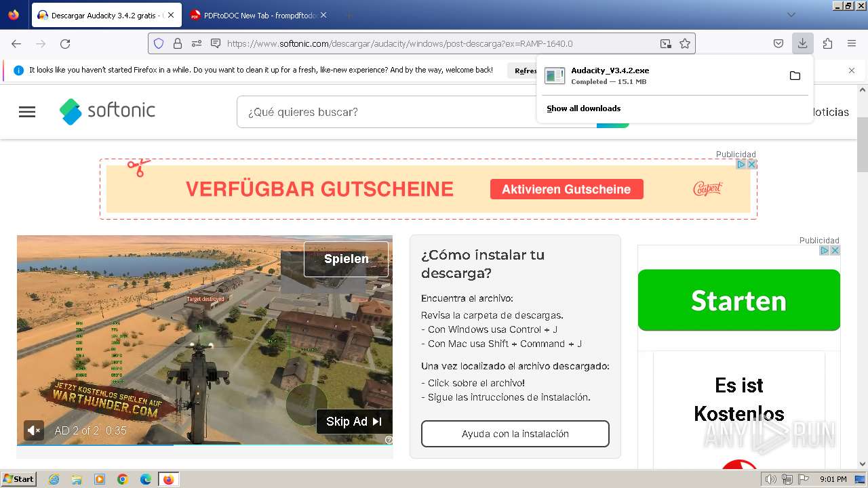The image size is (868, 488).
Task: Click the Start button
Action: click(18, 479)
